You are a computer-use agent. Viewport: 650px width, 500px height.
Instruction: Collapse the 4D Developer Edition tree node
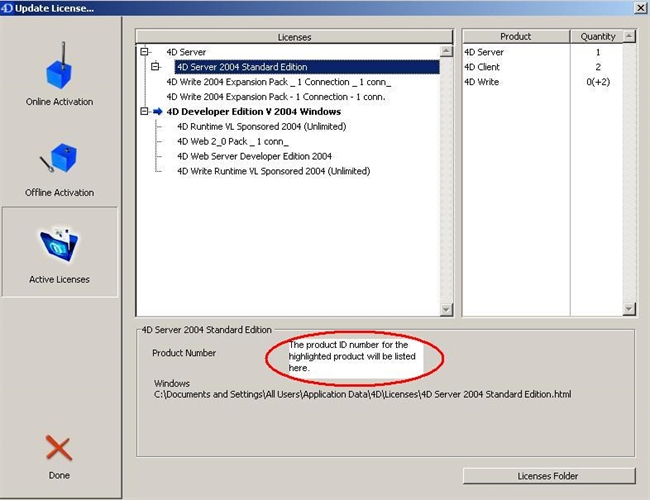[145, 112]
